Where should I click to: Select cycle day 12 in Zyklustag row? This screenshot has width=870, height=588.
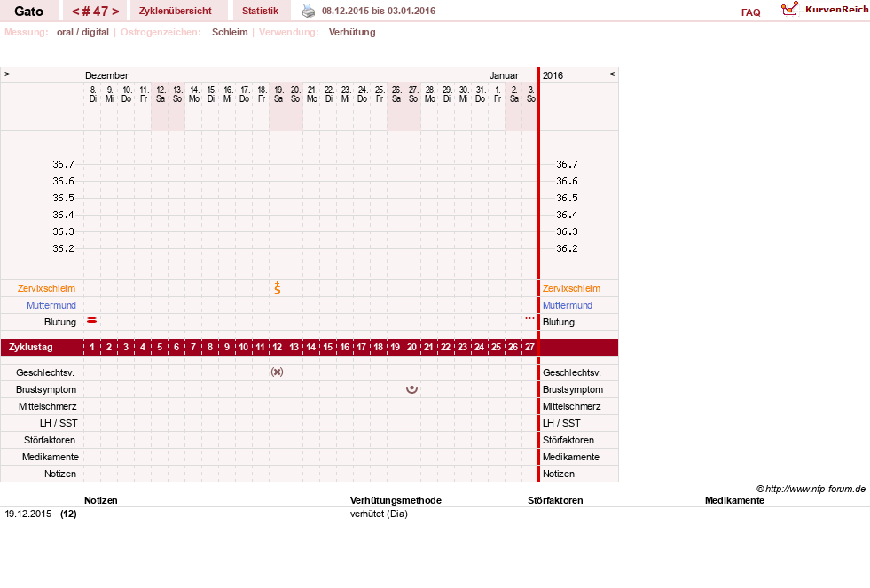(x=277, y=347)
